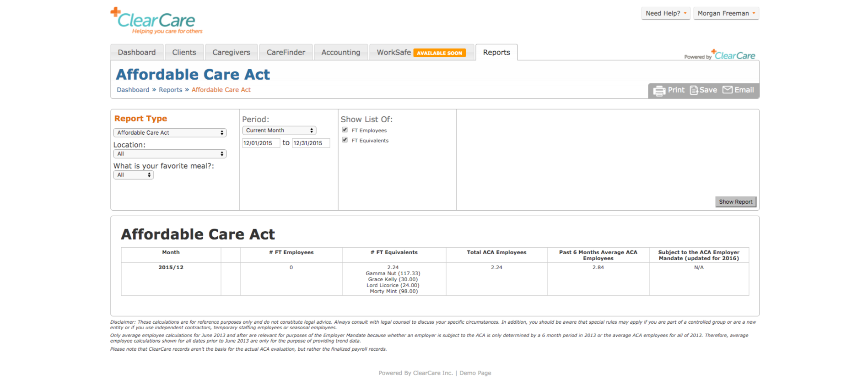
Task: Open the favorite meal dropdown
Action: pyautogui.click(x=133, y=175)
